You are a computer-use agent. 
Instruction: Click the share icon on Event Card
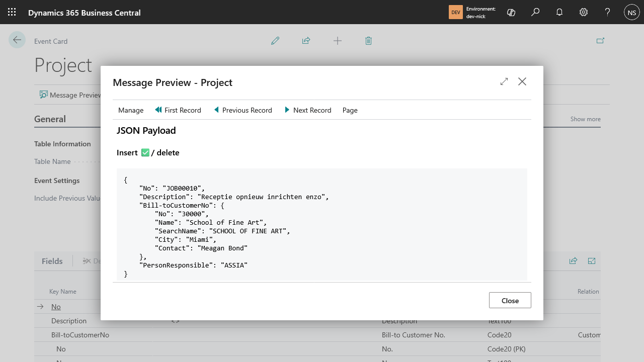click(x=306, y=41)
